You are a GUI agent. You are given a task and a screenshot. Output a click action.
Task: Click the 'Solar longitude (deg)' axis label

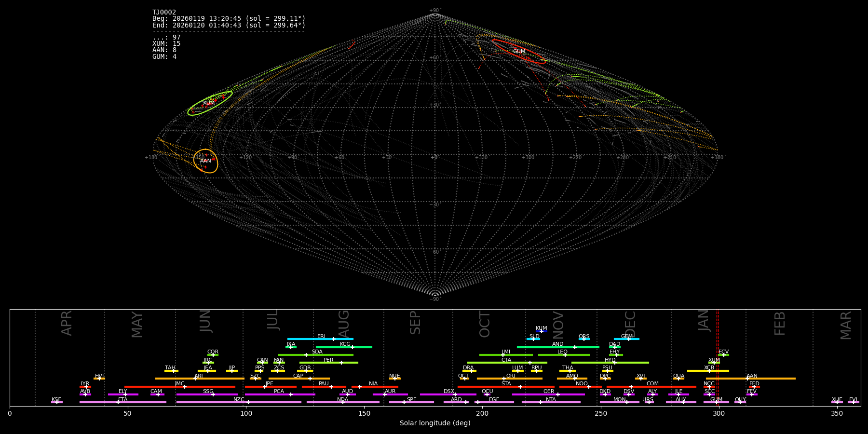435,423
